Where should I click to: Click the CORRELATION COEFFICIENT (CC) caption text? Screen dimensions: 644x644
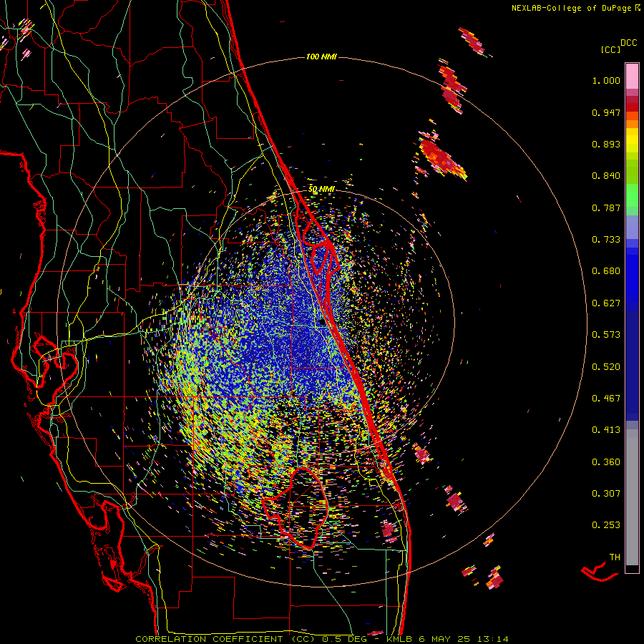(225, 639)
